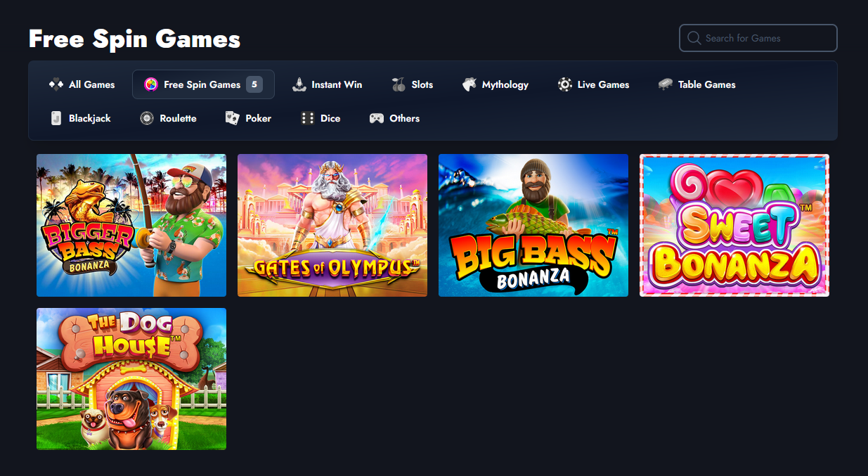Click the Instant Win category icon

[299, 84]
